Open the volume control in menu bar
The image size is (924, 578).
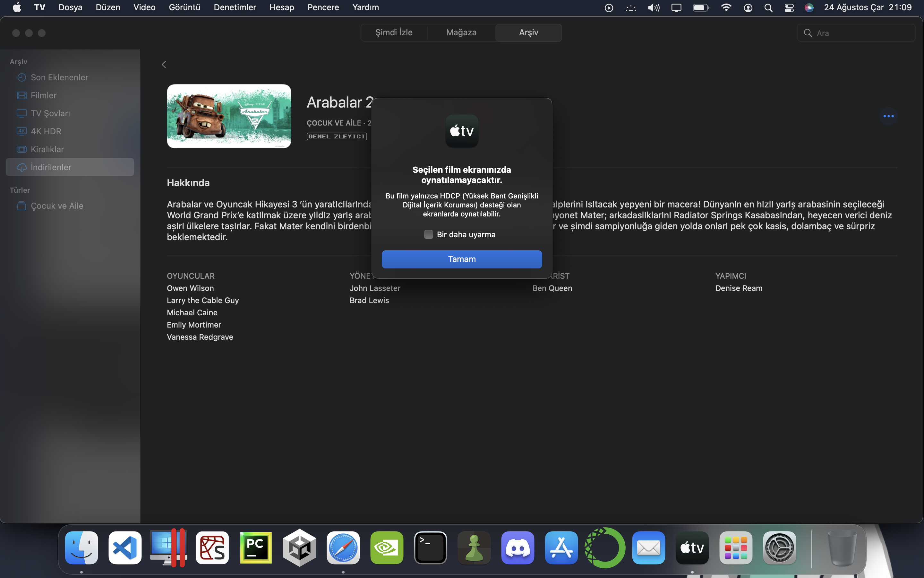654,8
